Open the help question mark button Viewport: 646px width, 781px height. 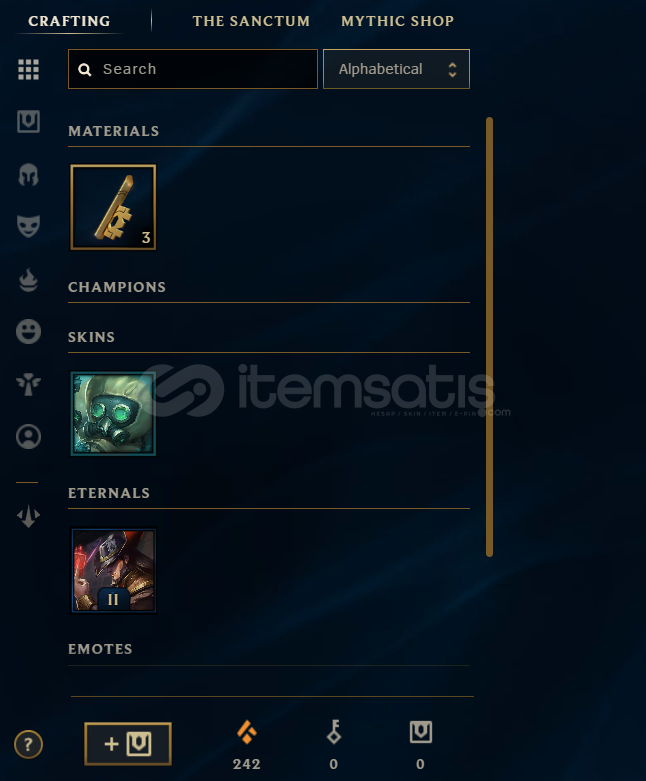click(x=28, y=745)
